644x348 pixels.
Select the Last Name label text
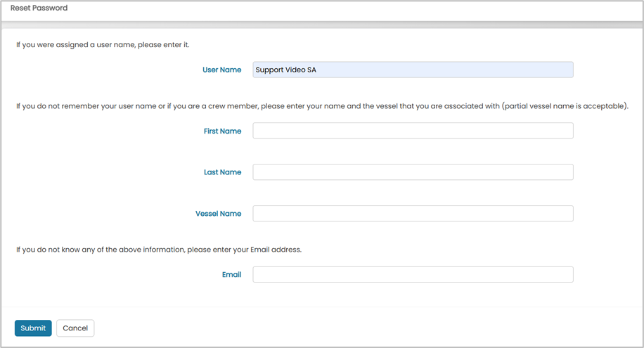click(x=223, y=172)
